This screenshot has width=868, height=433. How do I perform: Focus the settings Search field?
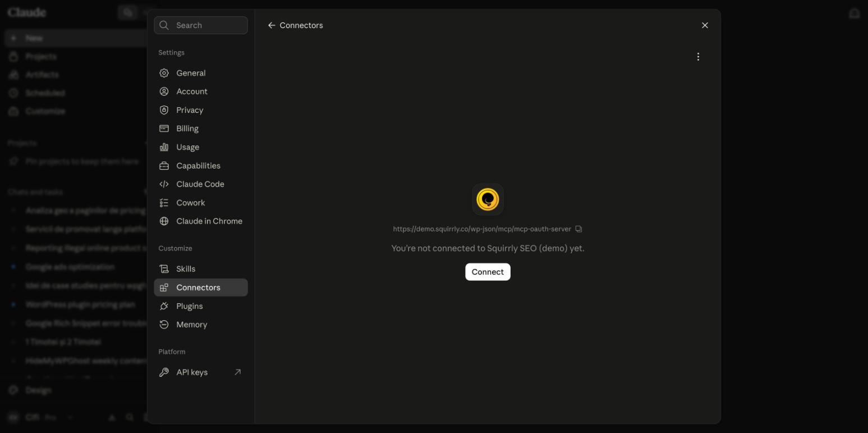pos(201,25)
